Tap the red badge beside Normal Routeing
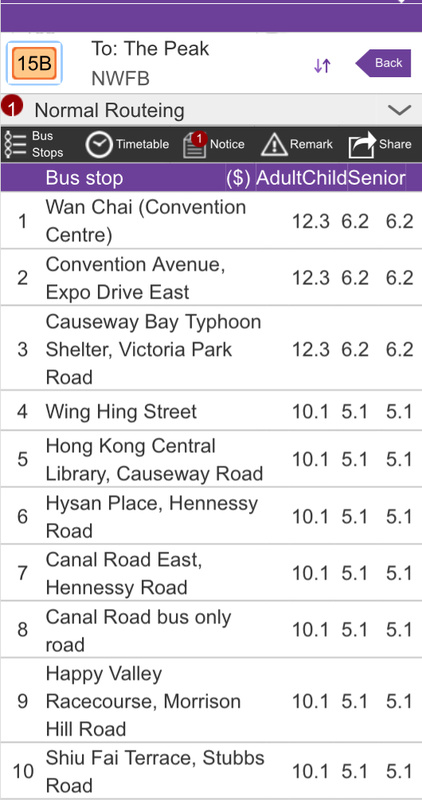The width and height of the screenshot is (422, 800). coord(12,107)
